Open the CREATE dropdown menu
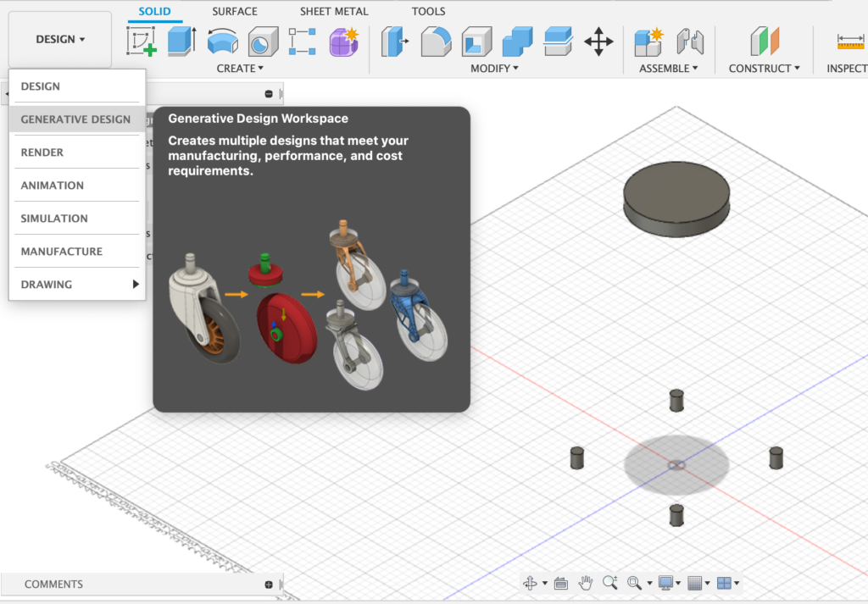This screenshot has width=868, height=604. (x=240, y=69)
